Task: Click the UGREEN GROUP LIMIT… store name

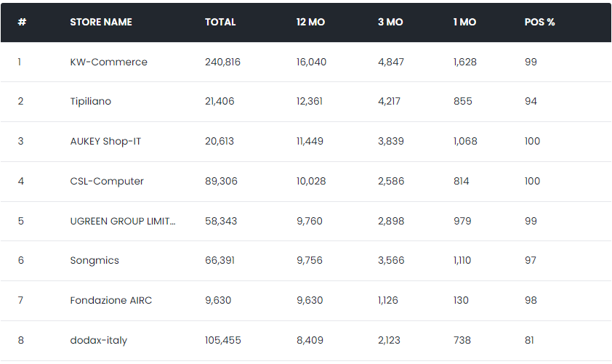Action: pos(123,220)
